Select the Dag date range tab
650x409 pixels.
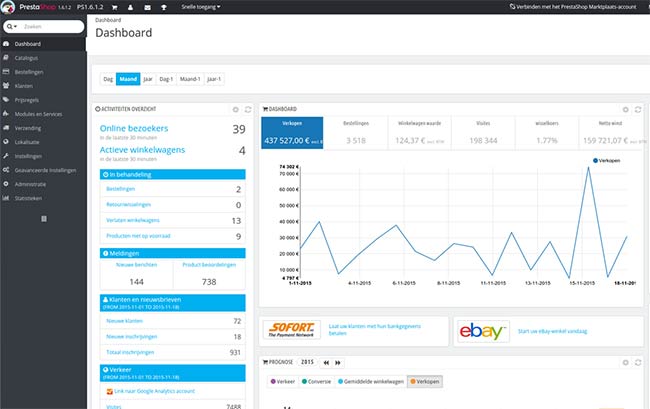click(108, 79)
